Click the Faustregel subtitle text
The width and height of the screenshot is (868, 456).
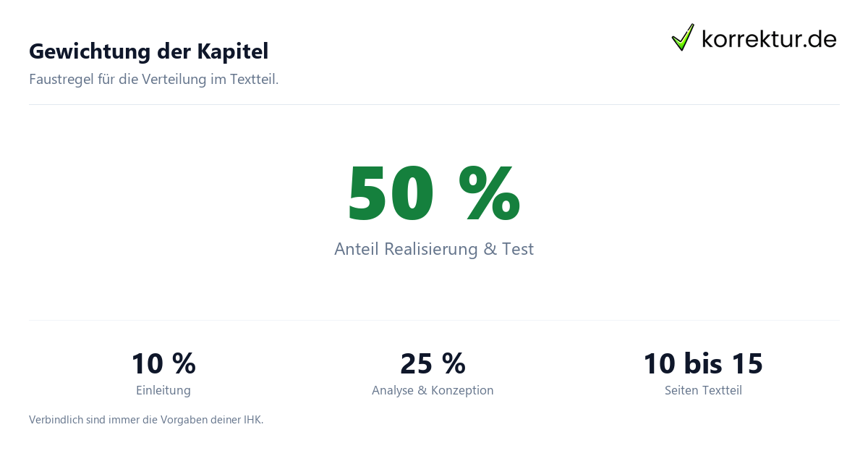click(x=153, y=80)
